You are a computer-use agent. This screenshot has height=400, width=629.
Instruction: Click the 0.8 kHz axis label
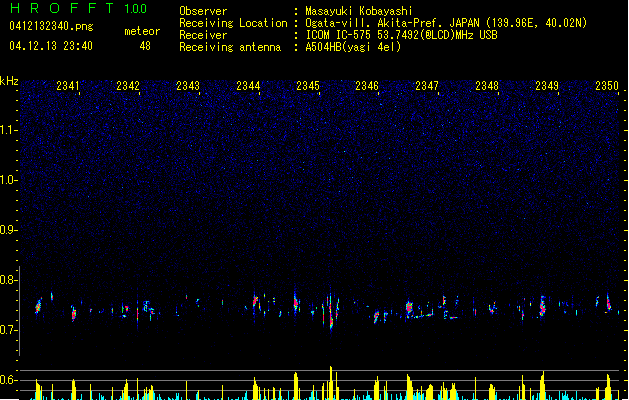pos(8,280)
